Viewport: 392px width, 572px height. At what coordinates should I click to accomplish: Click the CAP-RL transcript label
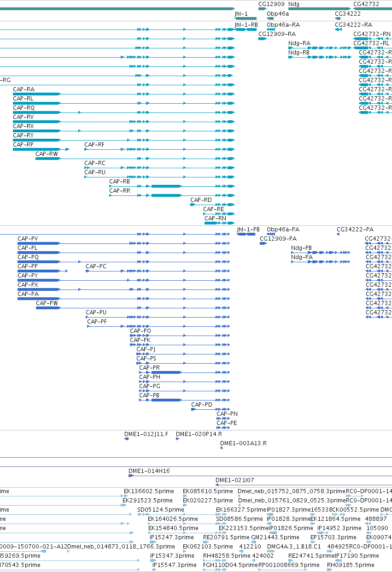point(23,98)
